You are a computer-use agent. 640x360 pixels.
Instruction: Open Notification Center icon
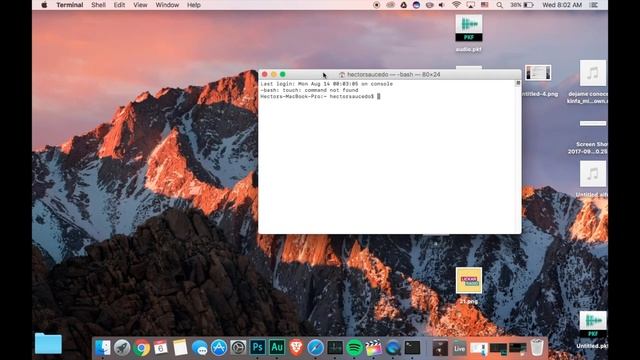[594, 5]
